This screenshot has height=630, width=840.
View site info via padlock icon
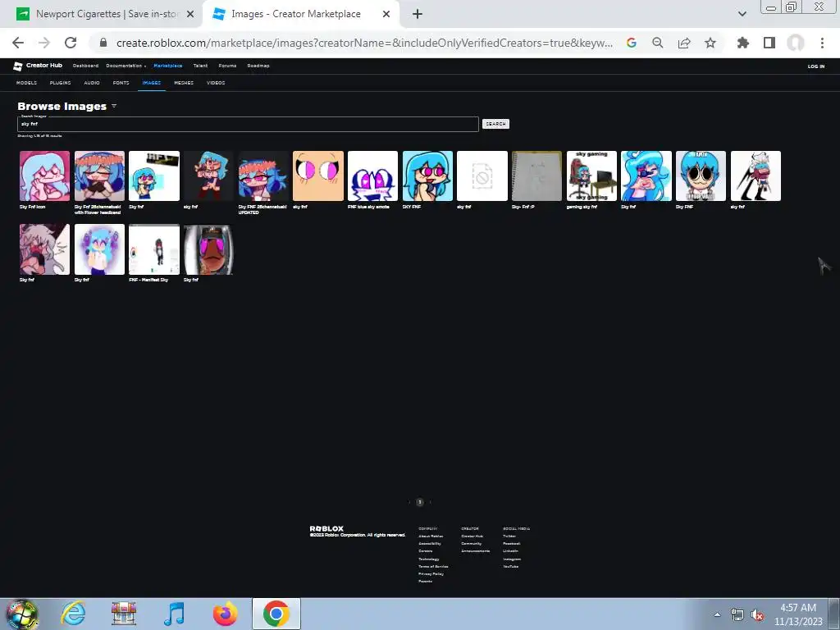point(103,43)
